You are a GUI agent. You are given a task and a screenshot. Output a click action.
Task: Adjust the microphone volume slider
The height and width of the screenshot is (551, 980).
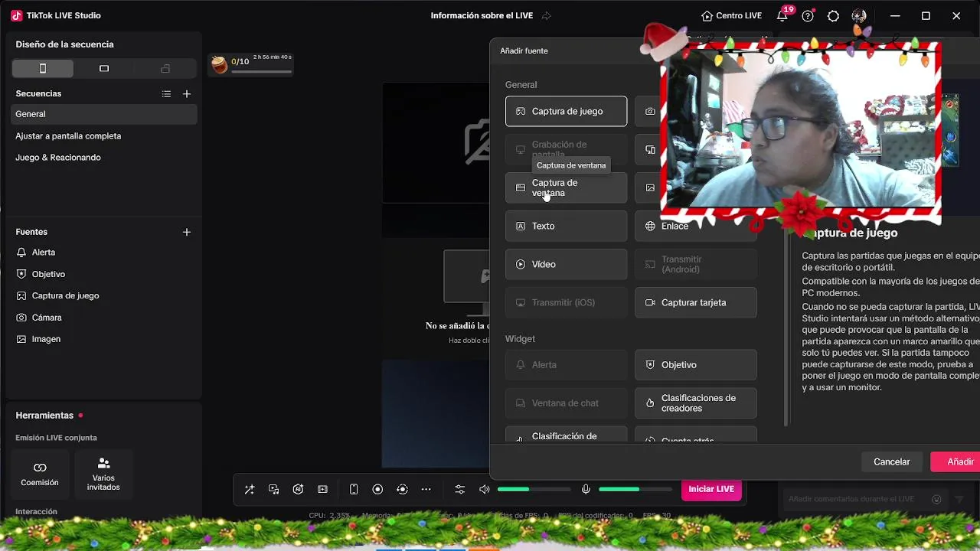635,490
